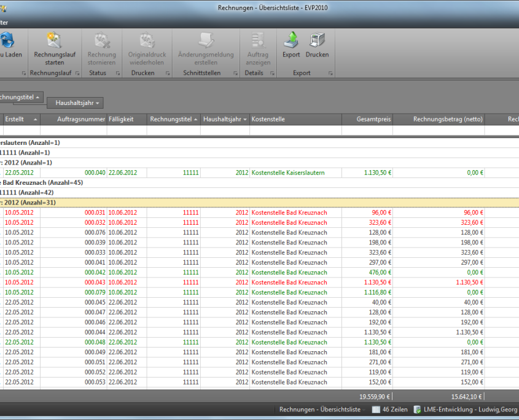Open the Schnittstellen group dialog launcher
519x420 pixels.
235,74
